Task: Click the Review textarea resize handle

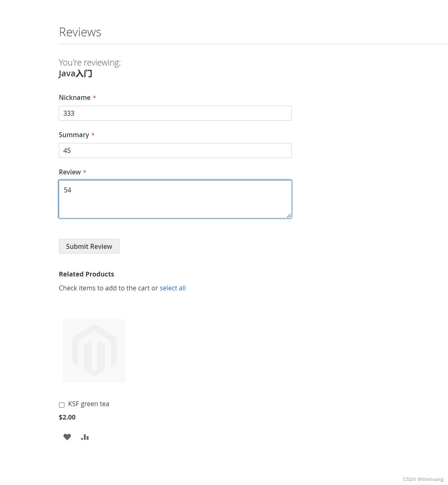Action: click(x=289, y=215)
